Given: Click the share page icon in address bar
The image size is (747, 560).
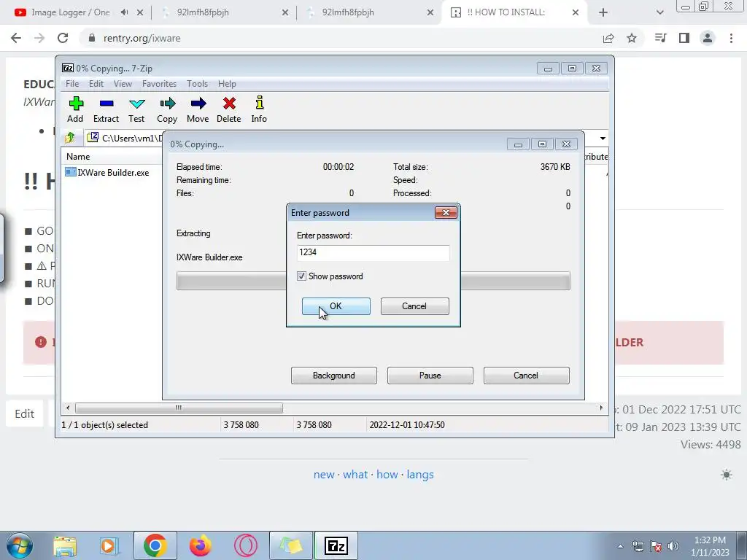Looking at the screenshot, I should tap(608, 38).
